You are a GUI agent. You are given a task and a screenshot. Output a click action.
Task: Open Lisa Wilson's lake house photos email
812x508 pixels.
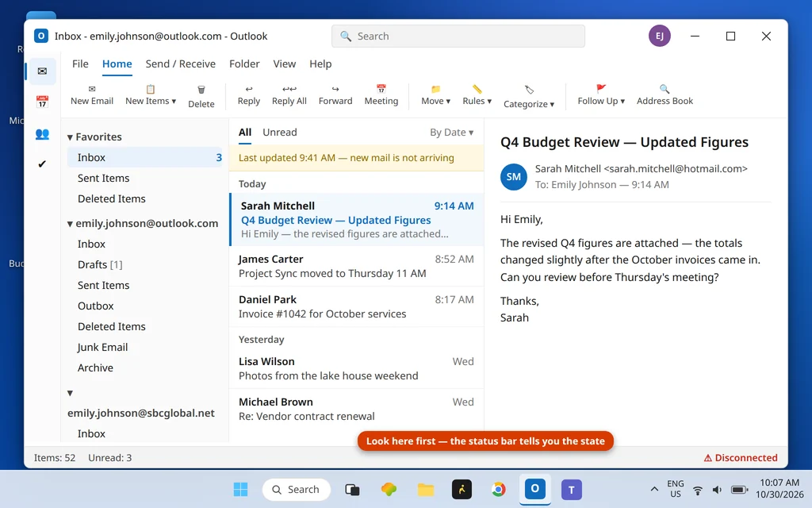point(357,368)
